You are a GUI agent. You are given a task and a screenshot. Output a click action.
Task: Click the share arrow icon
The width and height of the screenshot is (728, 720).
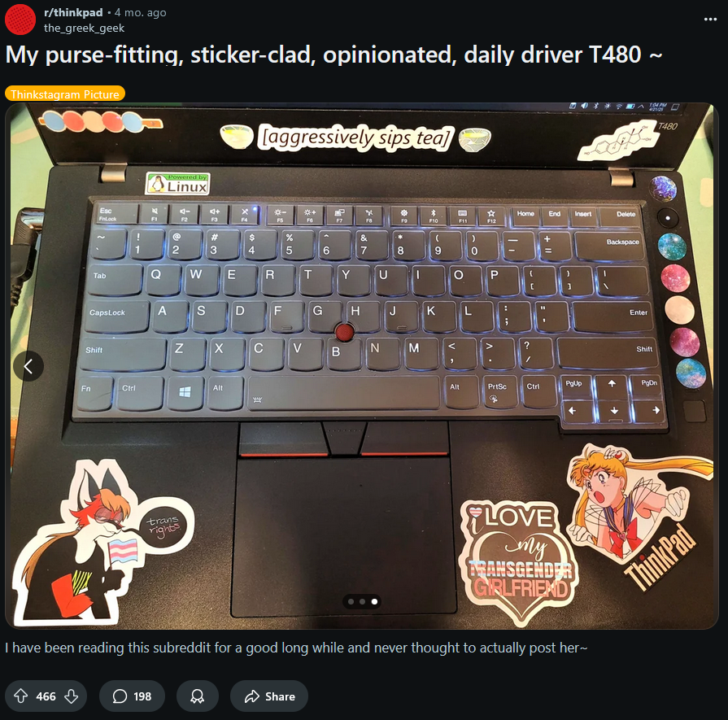click(251, 696)
